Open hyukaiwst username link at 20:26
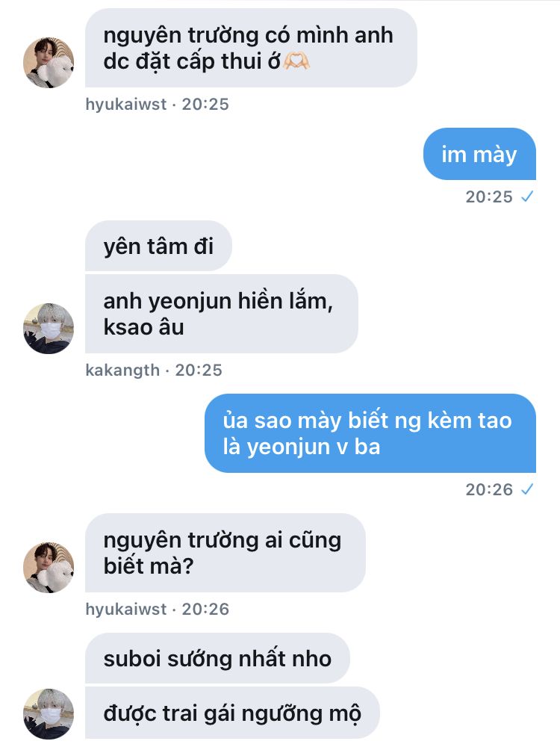560x744 pixels. pos(126,609)
